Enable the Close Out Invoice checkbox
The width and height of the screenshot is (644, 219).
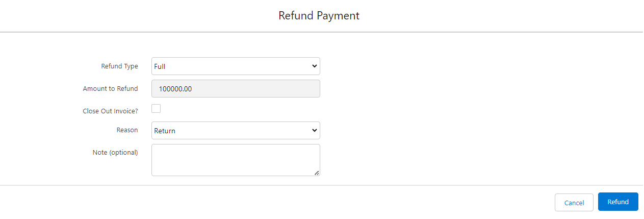click(x=156, y=108)
